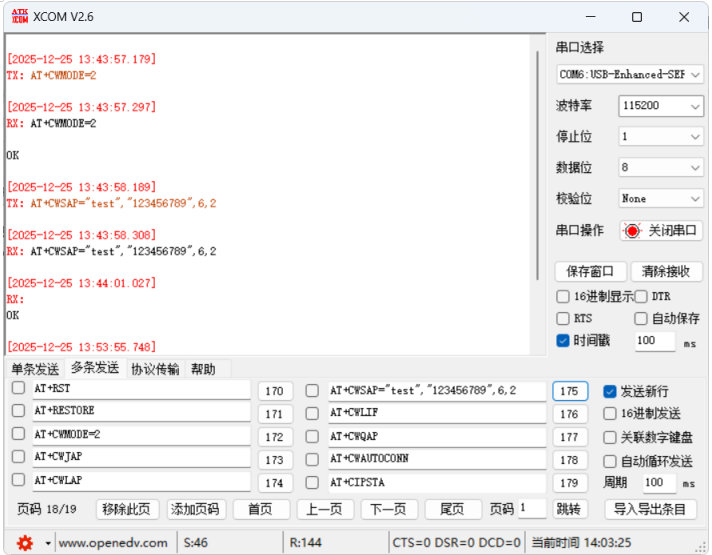Toggle the DTR checkbox
This screenshot has height=555, width=712.
tap(641, 297)
